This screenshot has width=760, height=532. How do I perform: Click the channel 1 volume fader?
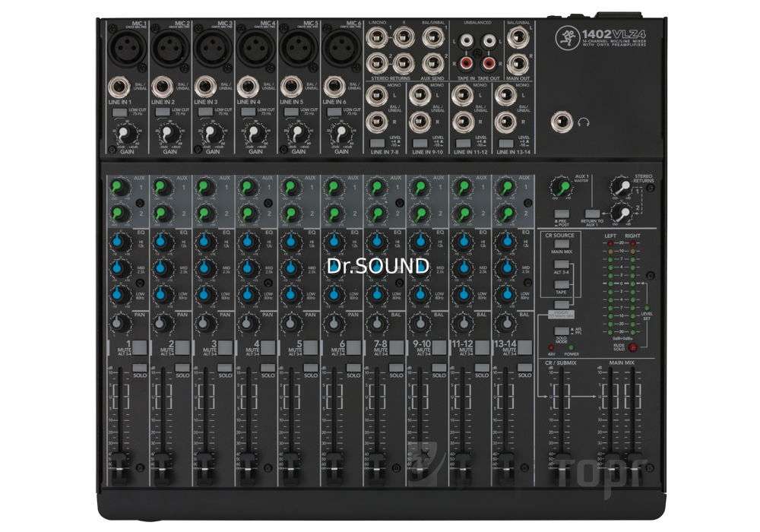tap(120, 468)
